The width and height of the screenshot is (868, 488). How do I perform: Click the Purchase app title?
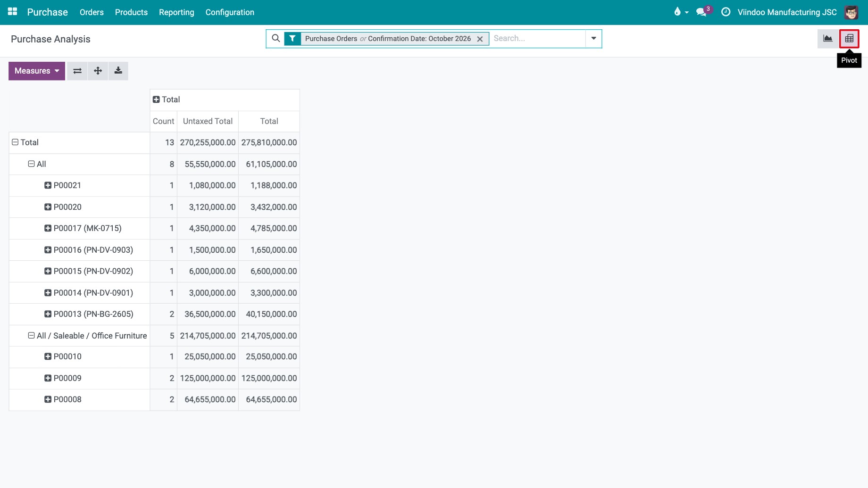(48, 12)
